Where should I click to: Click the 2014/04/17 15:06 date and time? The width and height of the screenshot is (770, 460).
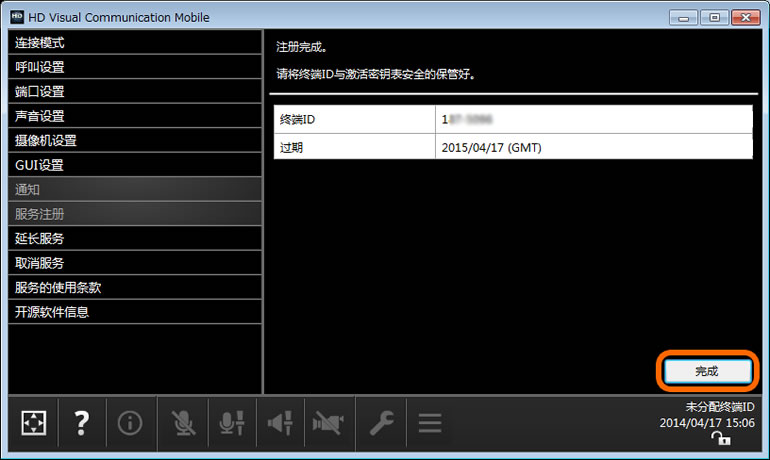(x=707, y=423)
